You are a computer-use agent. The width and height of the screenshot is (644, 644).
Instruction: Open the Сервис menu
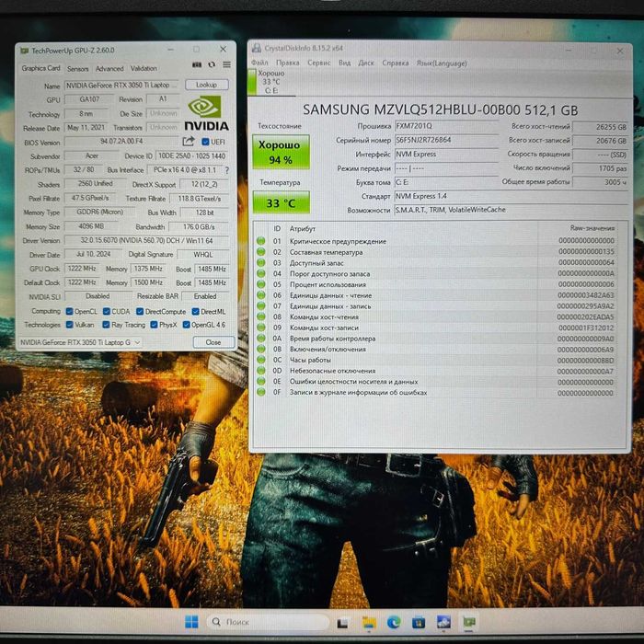click(x=318, y=63)
